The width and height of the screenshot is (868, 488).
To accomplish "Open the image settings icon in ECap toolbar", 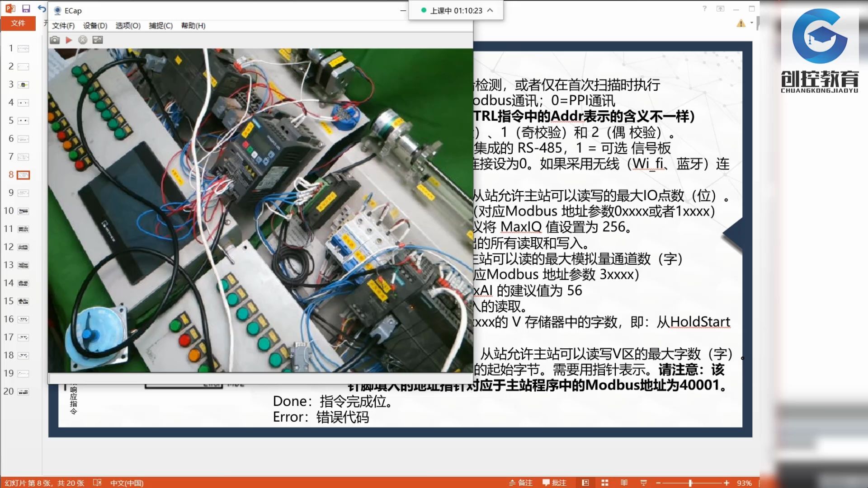I will [x=97, y=40].
